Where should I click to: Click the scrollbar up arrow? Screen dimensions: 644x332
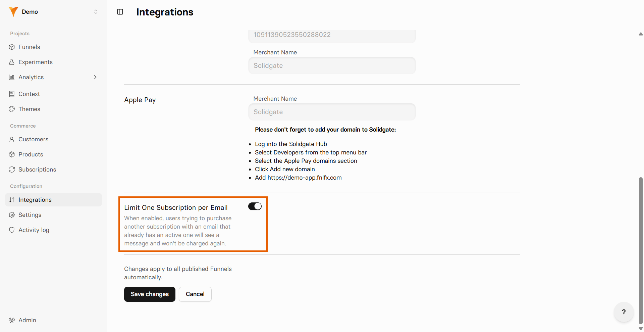click(641, 34)
